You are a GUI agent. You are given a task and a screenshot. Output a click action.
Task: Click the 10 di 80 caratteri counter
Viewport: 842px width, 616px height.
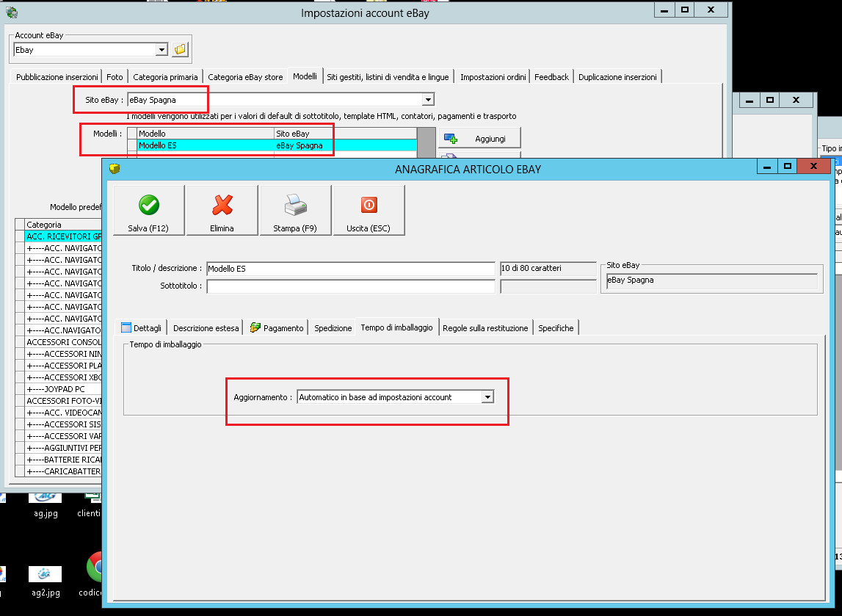click(548, 269)
